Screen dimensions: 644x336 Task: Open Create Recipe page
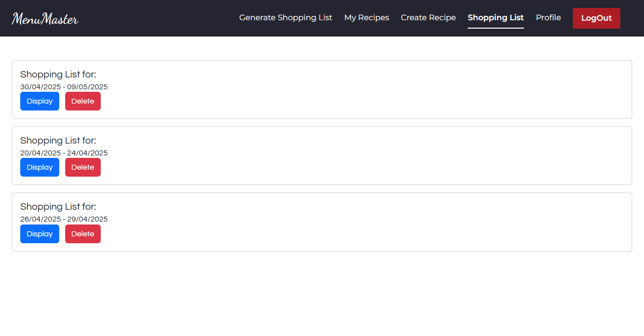[428, 18]
